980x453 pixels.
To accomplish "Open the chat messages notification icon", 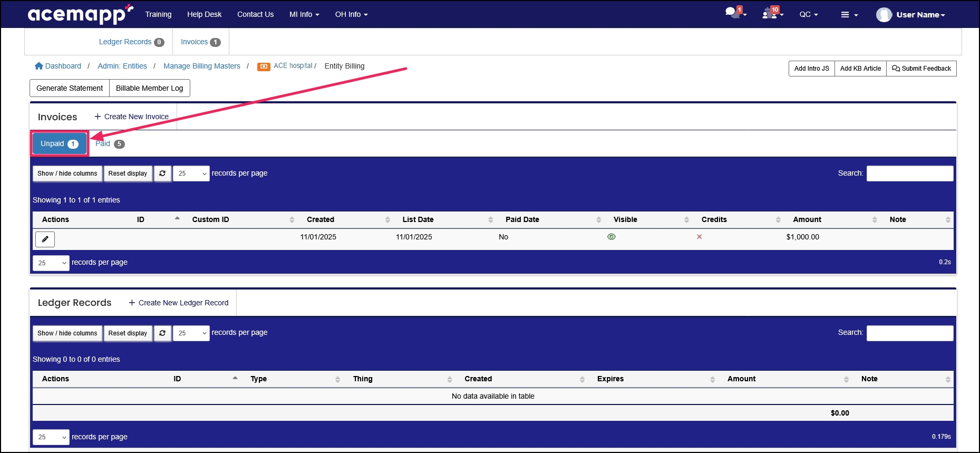I will click(x=735, y=13).
